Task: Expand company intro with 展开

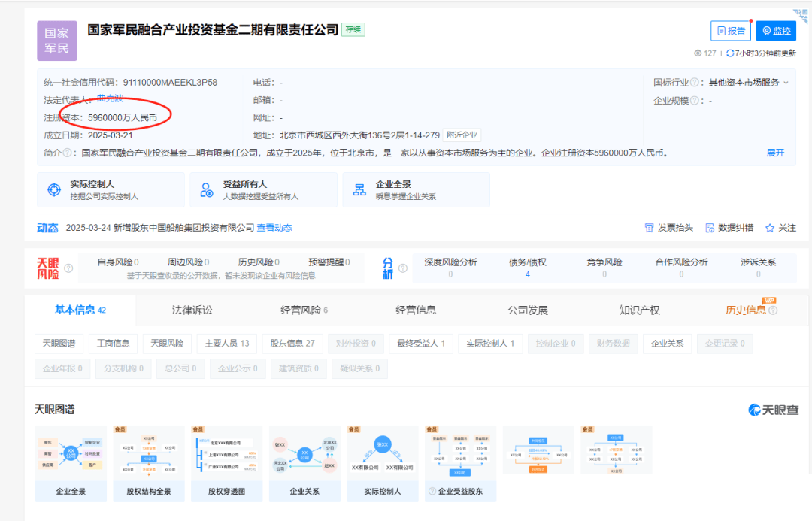Action: (775, 153)
